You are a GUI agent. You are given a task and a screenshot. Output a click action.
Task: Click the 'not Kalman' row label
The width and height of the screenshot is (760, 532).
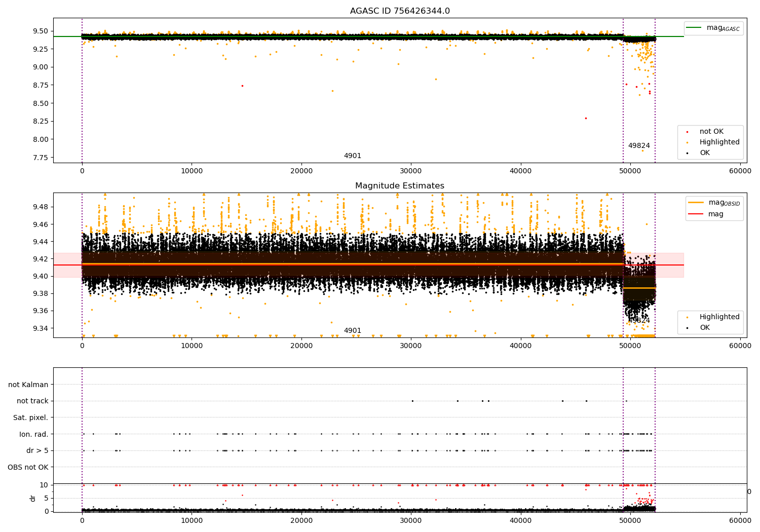coord(28,385)
